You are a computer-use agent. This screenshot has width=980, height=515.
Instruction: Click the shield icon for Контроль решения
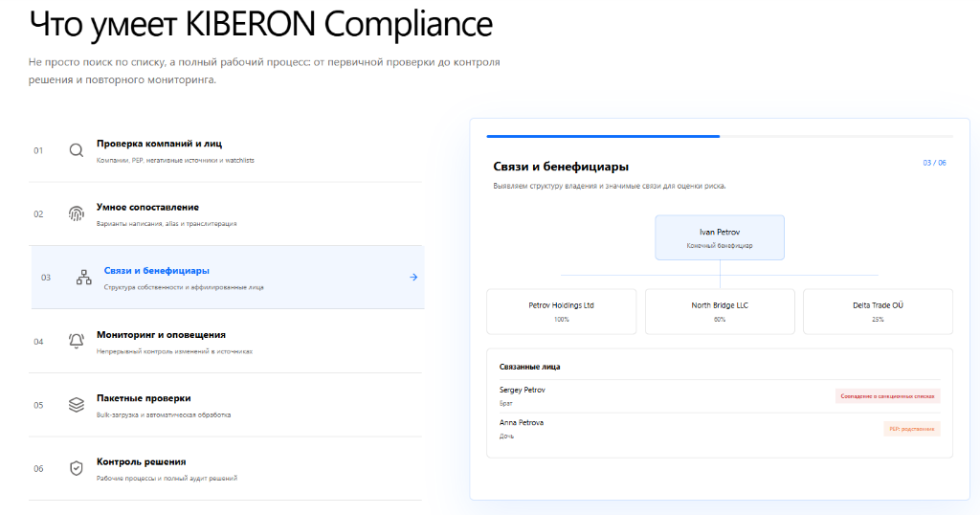point(77,468)
